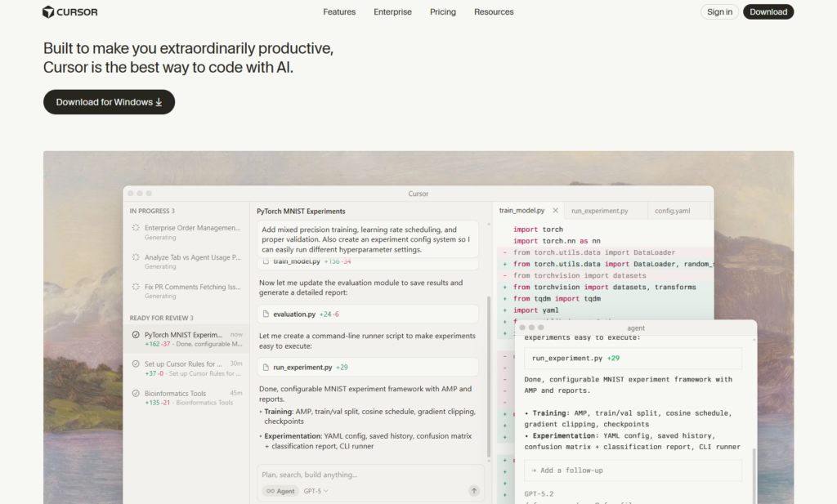
Task: Click the chat panel vertical scrollbar
Action: [489, 376]
